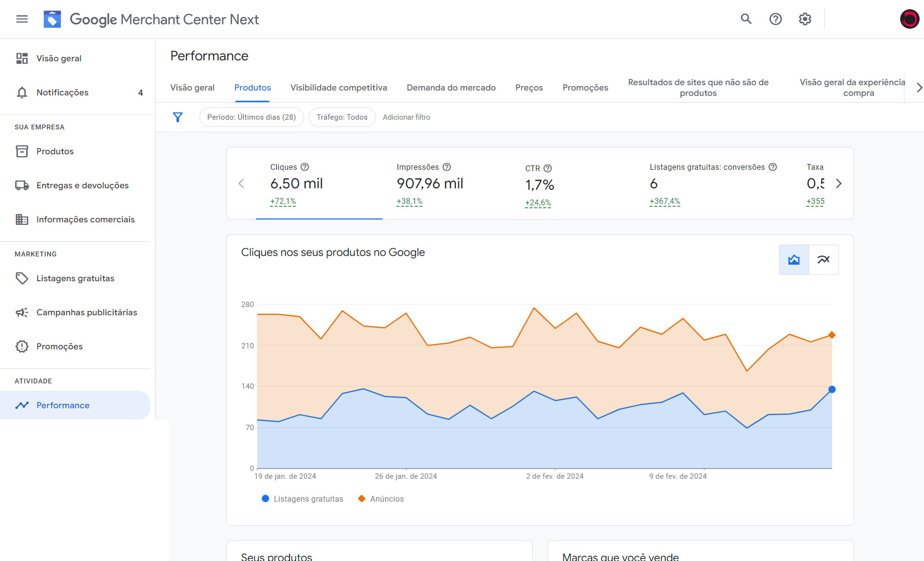
Task: Open the account profile avatar
Action: pos(909,19)
